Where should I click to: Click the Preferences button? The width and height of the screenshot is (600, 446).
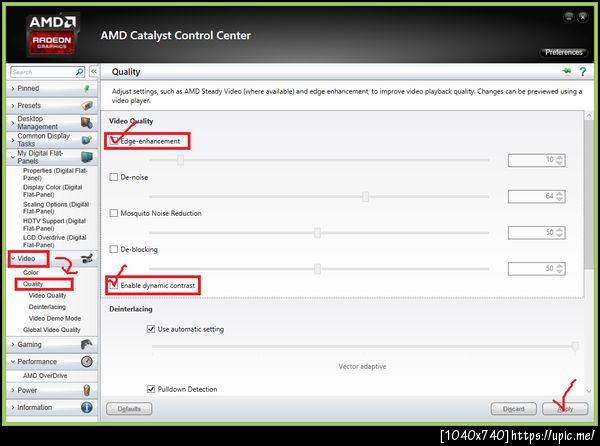(564, 52)
